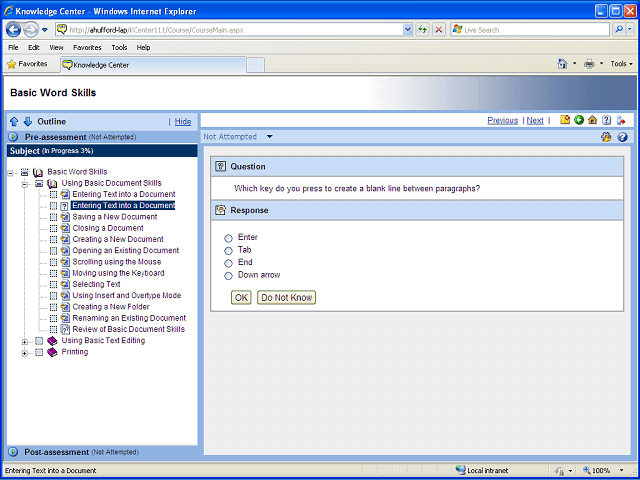The image size is (640, 480).
Task: Select the Knowledge Center browser tab
Action: click(153, 65)
